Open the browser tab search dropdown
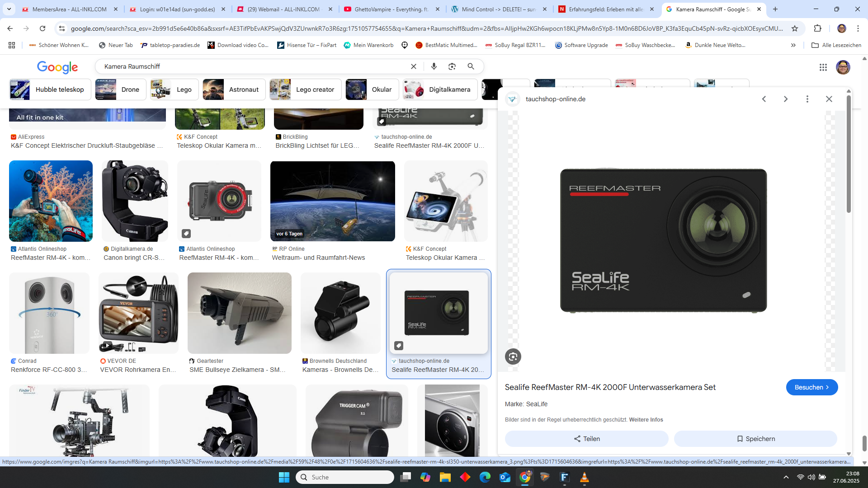 pos(9,9)
